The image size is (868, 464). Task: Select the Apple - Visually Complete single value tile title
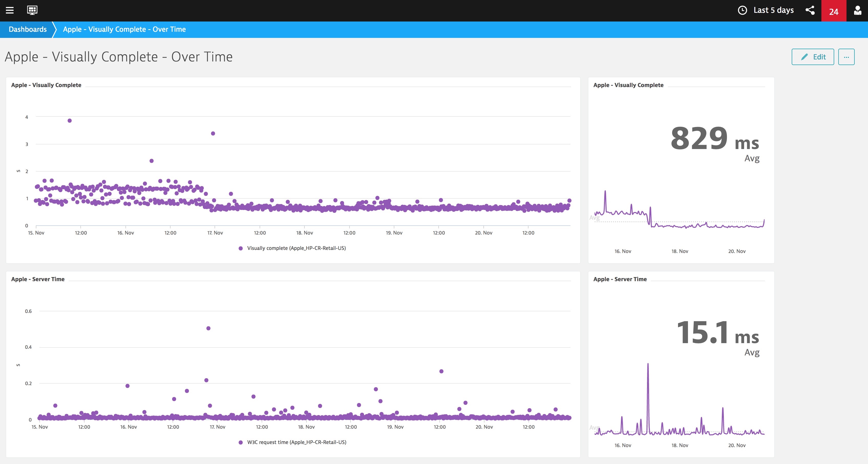coord(628,85)
